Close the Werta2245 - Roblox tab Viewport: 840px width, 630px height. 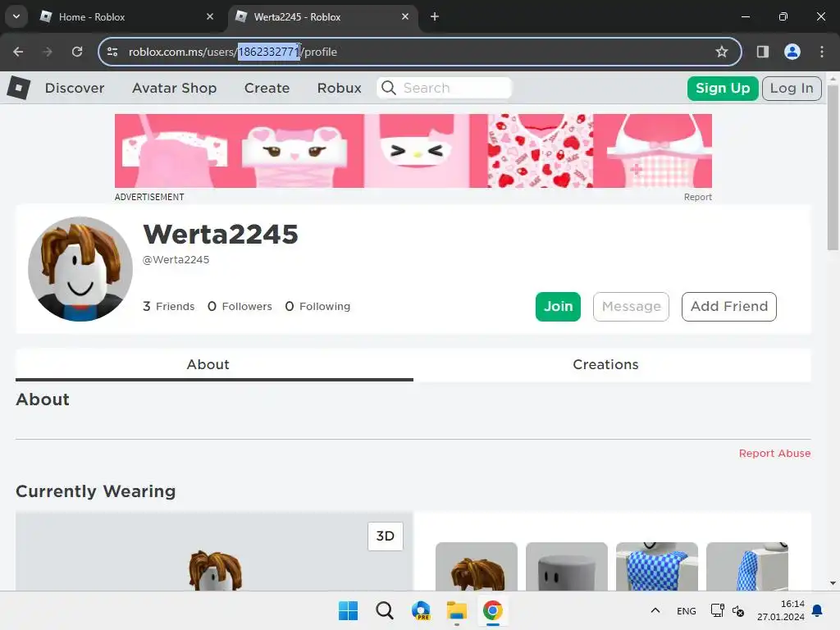point(405,16)
